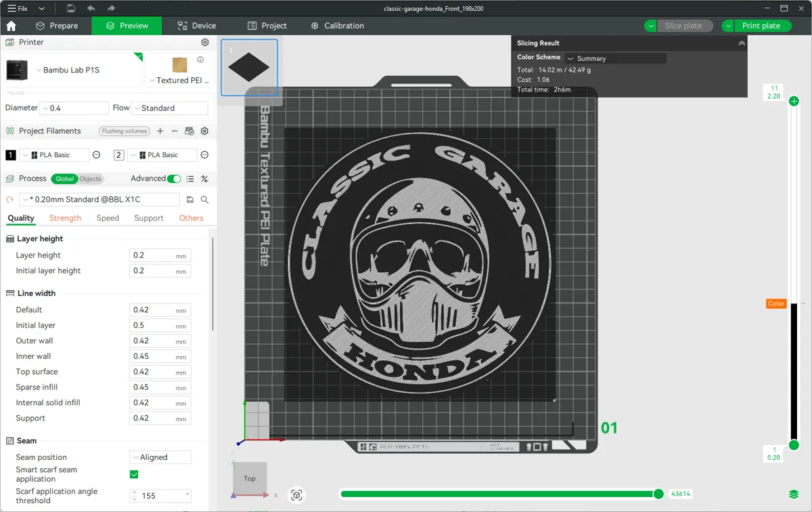812x512 pixels.
Task: Open filament 2 PLA Basic dropdown
Action: pos(162,155)
